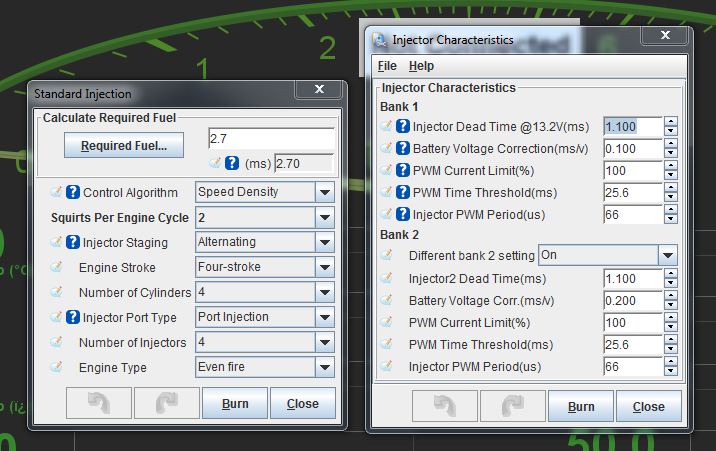
Task: Click Bank 1 PWM Time Threshold field 25.6
Action: (x=633, y=192)
